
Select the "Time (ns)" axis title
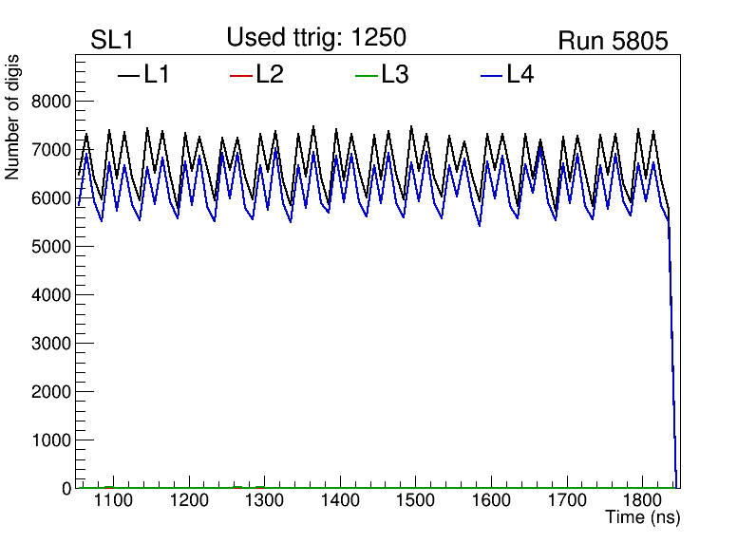coord(643,518)
